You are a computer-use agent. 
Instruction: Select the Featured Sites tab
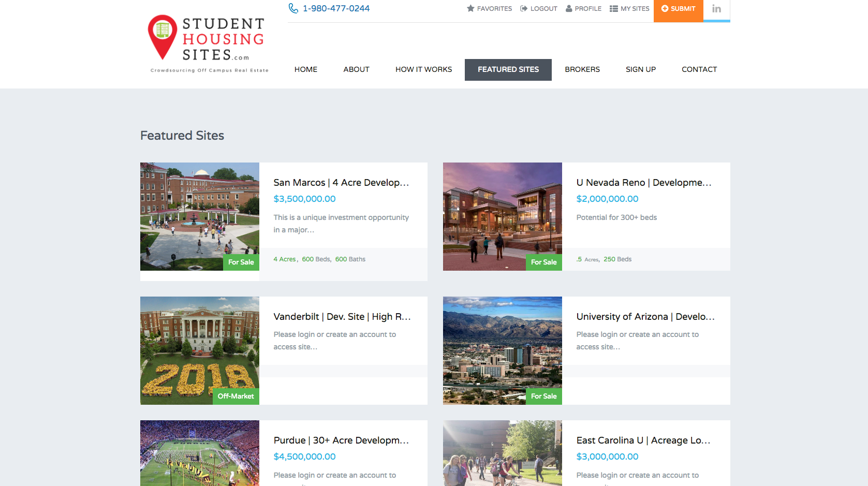508,69
